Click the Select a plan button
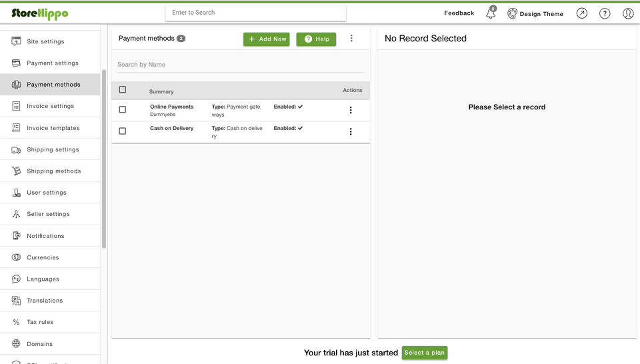 424,353
